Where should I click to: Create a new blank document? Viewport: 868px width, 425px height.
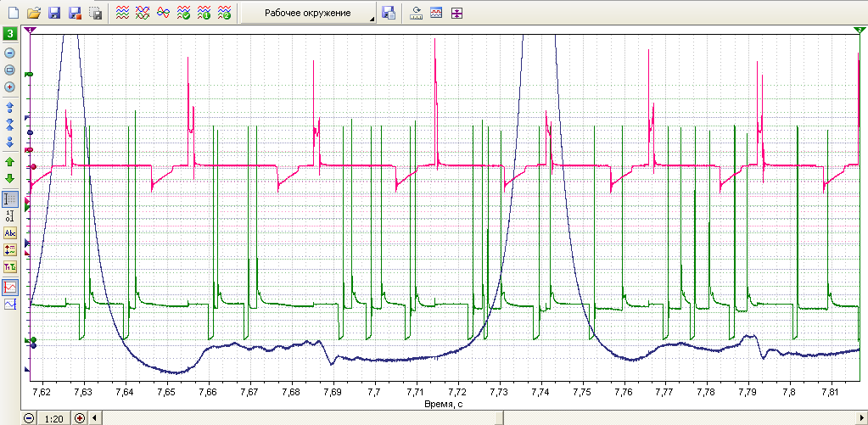click(x=14, y=14)
